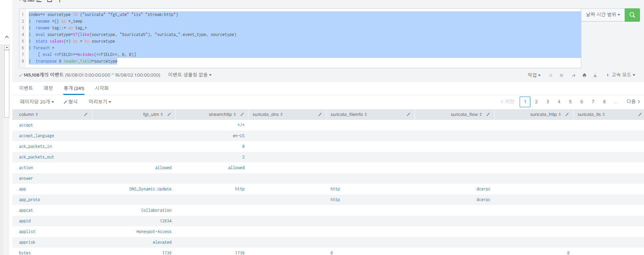Go to results page 2
The width and height of the screenshot is (644, 255).
coord(536,102)
